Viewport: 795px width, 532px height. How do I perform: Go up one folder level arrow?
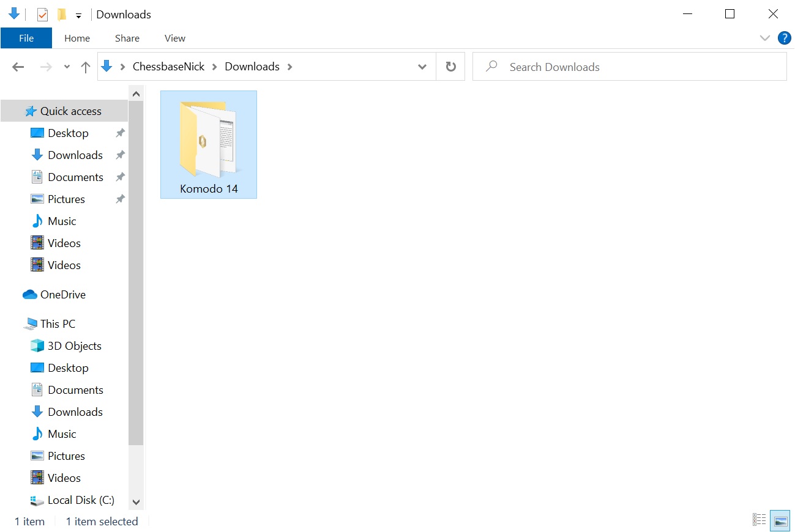coord(86,67)
